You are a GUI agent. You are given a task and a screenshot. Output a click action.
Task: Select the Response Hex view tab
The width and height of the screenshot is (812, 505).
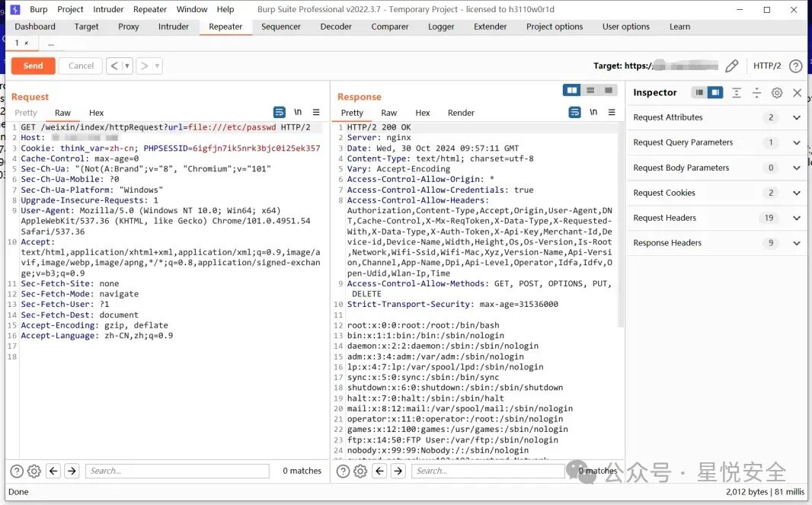point(423,113)
